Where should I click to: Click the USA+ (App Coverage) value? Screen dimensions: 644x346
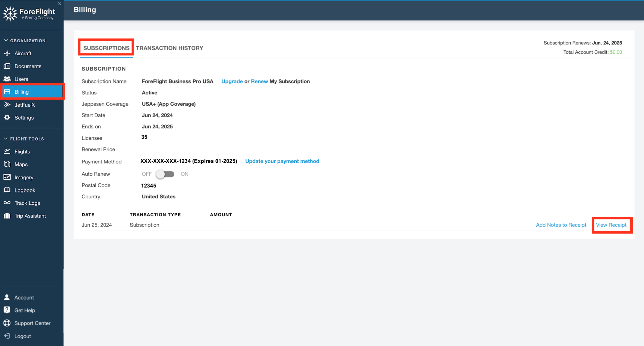coord(169,104)
